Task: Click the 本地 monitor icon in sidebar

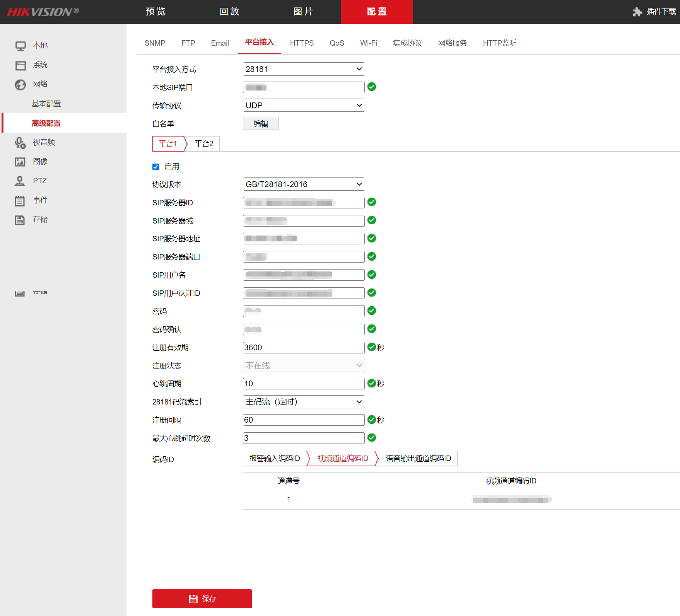Action: click(x=20, y=46)
